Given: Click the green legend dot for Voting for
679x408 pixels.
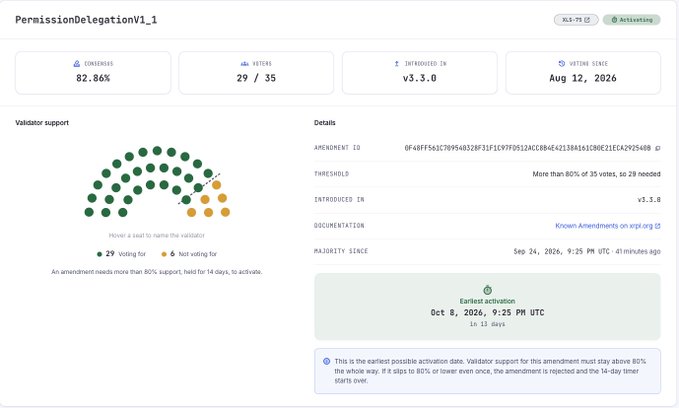Looking at the screenshot, I should point(100,254).
